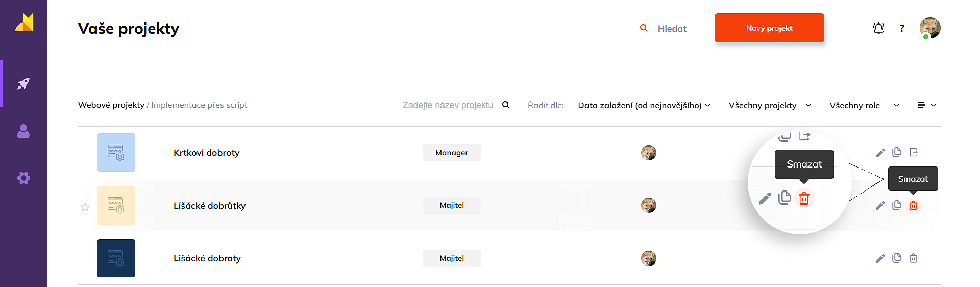Screen dimensions: 980x287
Task: Delete the Lišácké dobroty project
Action: (913, 258)
